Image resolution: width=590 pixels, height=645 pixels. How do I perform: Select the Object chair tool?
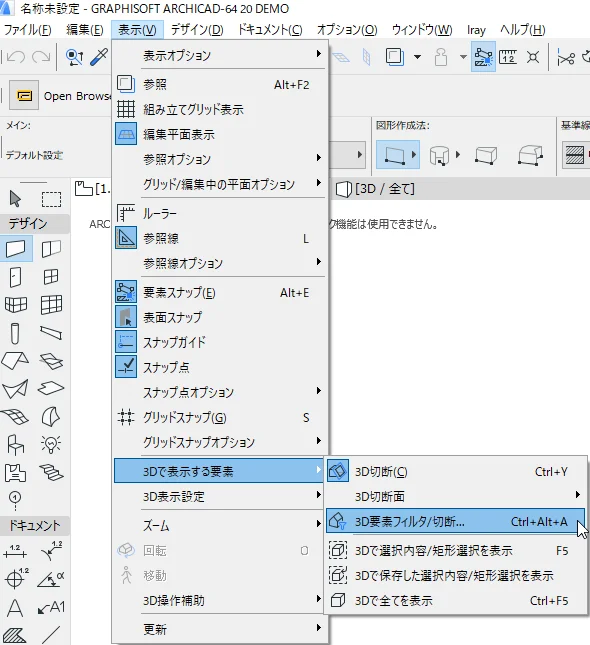pos(15,444)
